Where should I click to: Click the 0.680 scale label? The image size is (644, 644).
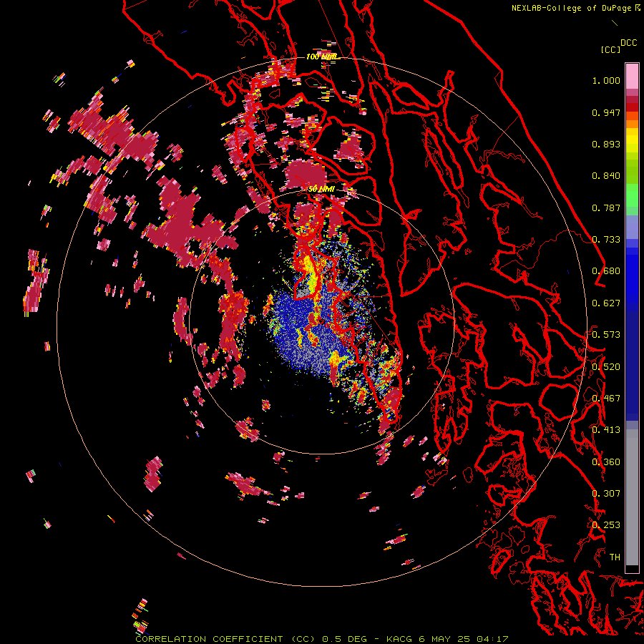pyautogui.click(x=606, y=271)
